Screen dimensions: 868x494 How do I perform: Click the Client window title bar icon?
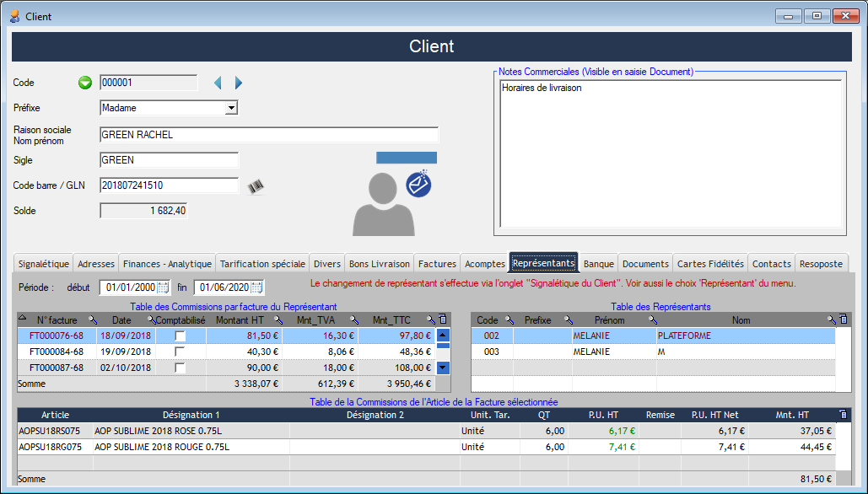[15, 16]
